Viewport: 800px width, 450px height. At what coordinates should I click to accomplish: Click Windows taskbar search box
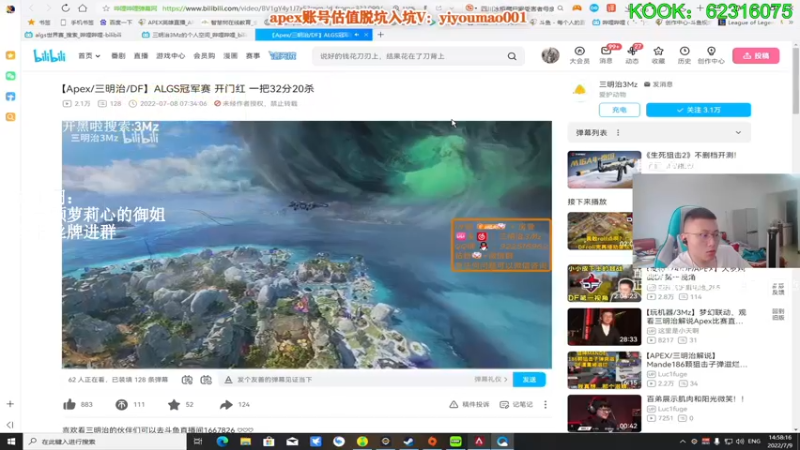click(x=105, y=441)
